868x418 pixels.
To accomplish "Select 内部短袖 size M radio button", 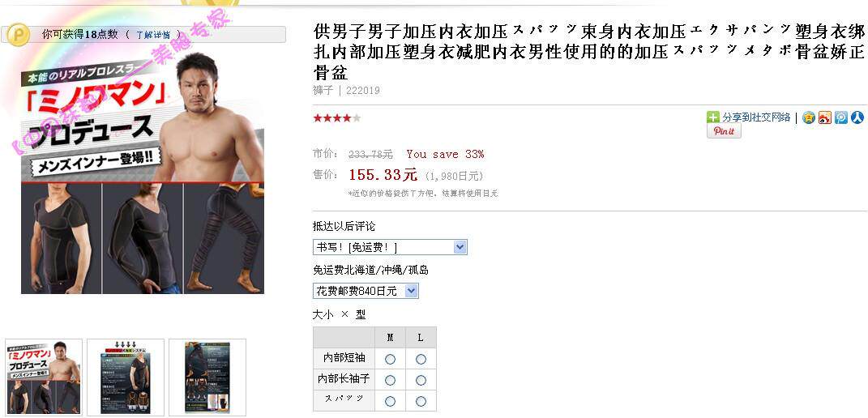I will 391,360.
